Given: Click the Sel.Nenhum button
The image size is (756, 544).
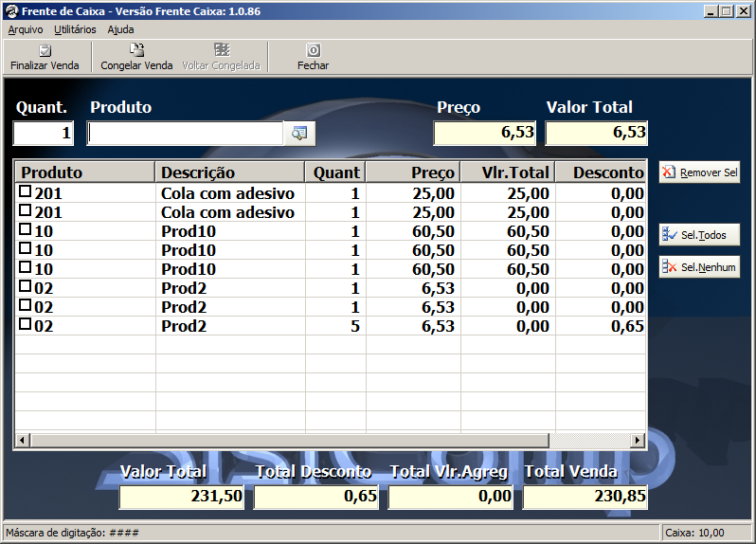Looking at the screenshot, I should point(699,266).
